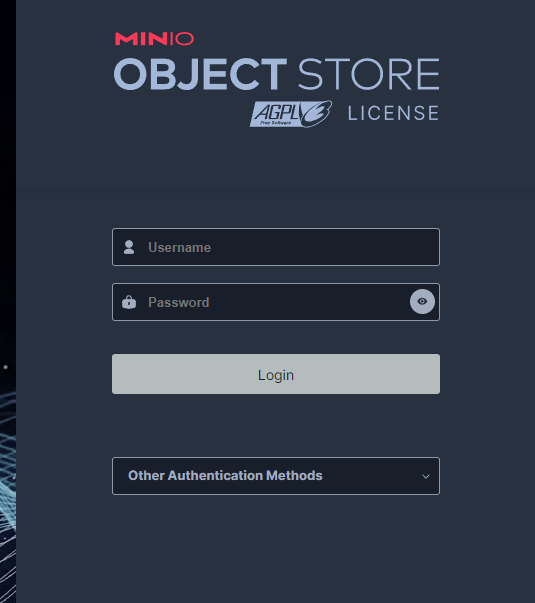Click the user silhouette icon
The width and height of the screenshot is (535, 603).
click(x=129, y=247)
